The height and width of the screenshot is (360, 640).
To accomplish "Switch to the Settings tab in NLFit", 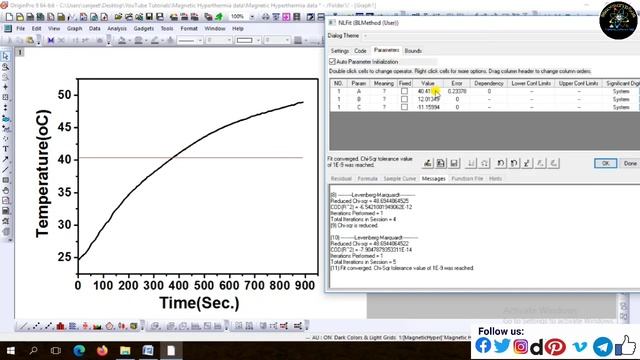I will [339, 51].
